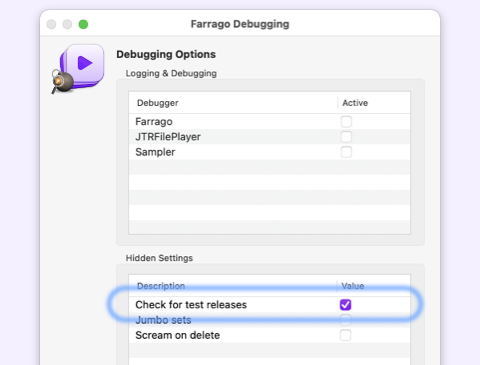Uncheck the Check for test releases checkbox
The width and height of the screenshot is (480, 365).
[345, 305]
